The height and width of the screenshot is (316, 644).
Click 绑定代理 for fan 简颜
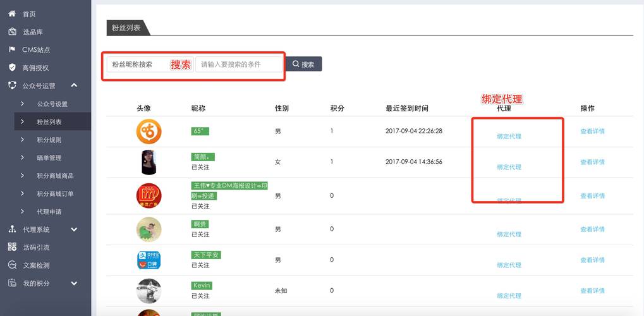pyautogui.click(x=509, y=167)
